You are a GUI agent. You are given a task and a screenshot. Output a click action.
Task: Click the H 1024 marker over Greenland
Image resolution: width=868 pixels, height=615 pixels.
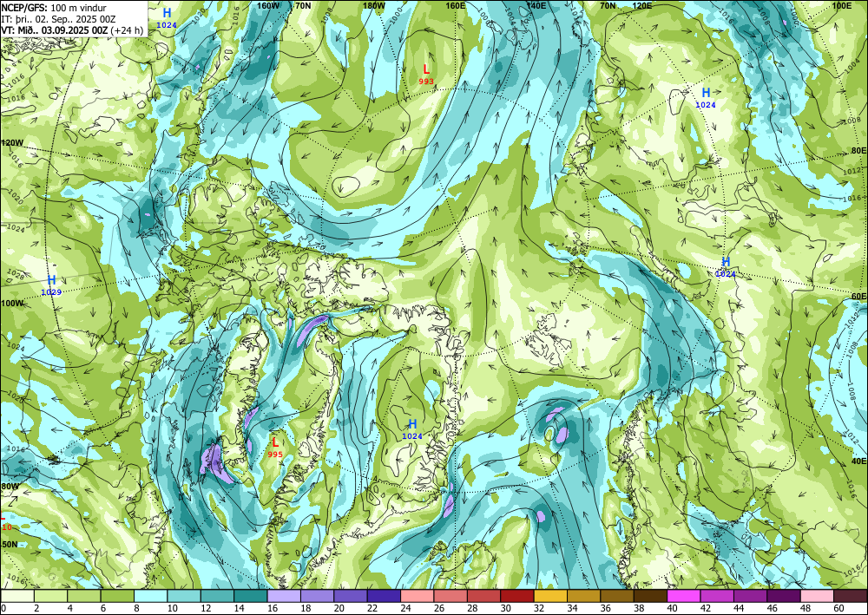[x=412, y=429]
